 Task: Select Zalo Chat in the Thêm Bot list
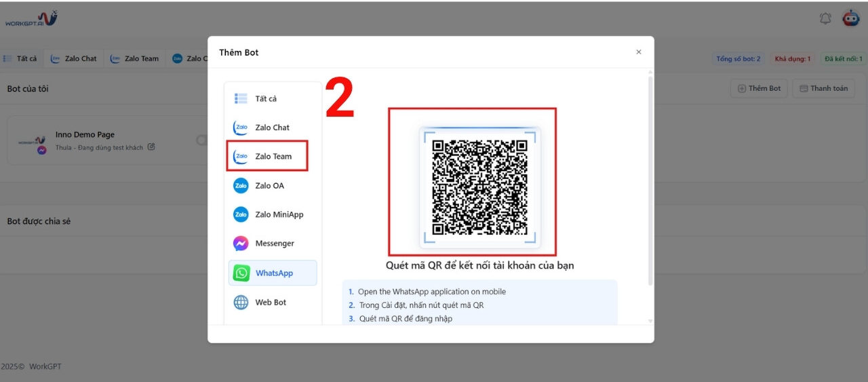(x=268, y=128)
